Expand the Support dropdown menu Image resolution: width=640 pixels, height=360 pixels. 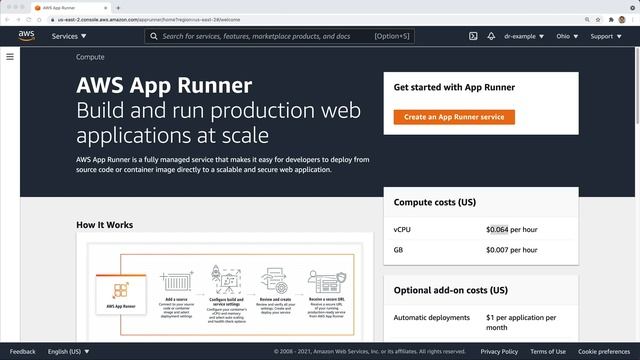[606, 36]
